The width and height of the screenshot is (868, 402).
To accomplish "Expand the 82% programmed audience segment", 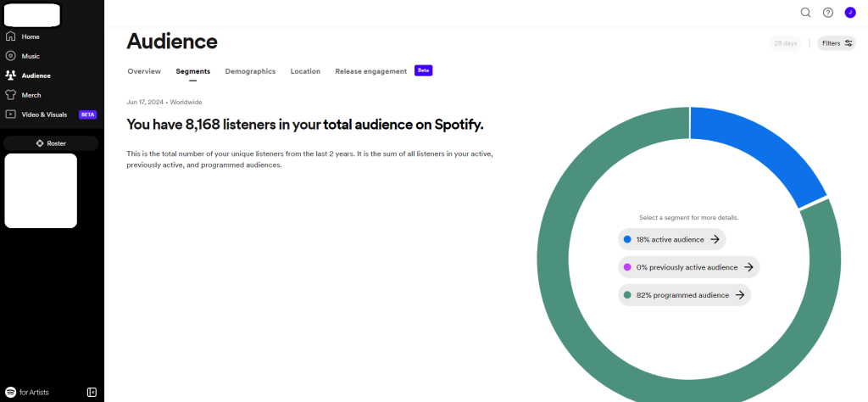I will click(x=684, y=295).
